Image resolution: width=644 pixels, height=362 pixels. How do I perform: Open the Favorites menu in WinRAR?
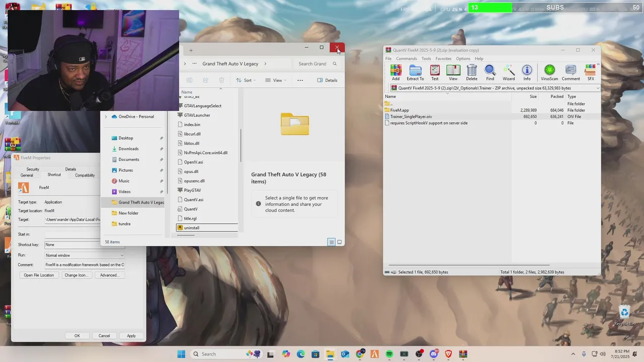click(x=443, y=59)
